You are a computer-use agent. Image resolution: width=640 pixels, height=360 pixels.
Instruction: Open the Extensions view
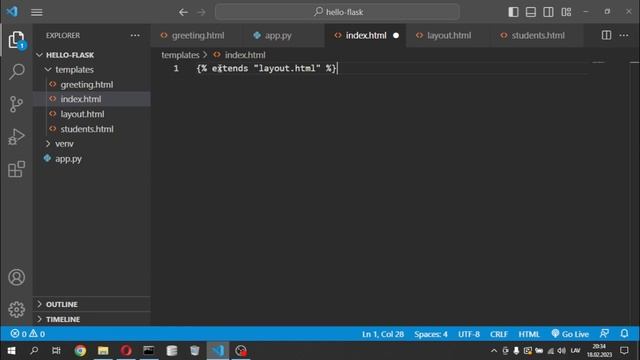(16, 169)
